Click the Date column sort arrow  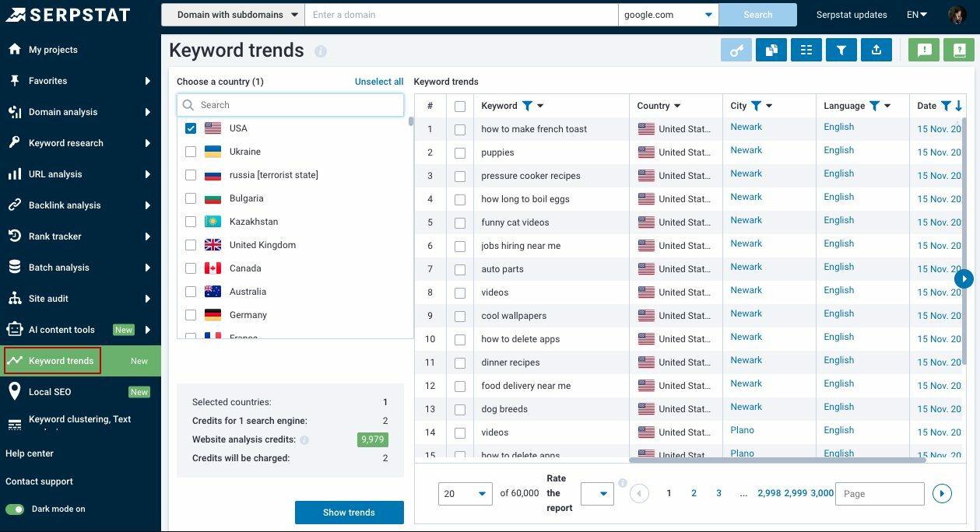(959, 106)
